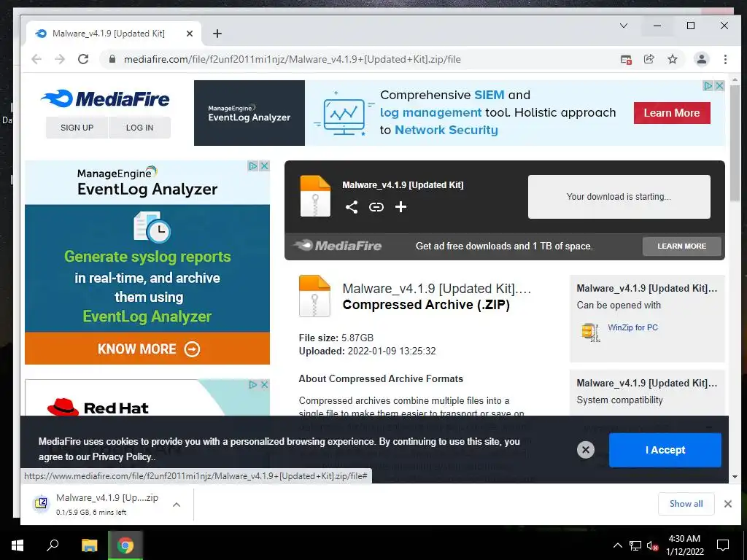This screenshot has width=747, height=560.
Task: Open the notification center icon
Action: (x=723, y=545)
